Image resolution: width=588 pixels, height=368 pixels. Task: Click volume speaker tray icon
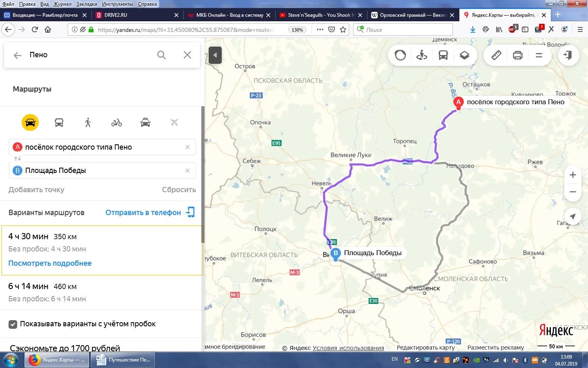pos(506,360)
